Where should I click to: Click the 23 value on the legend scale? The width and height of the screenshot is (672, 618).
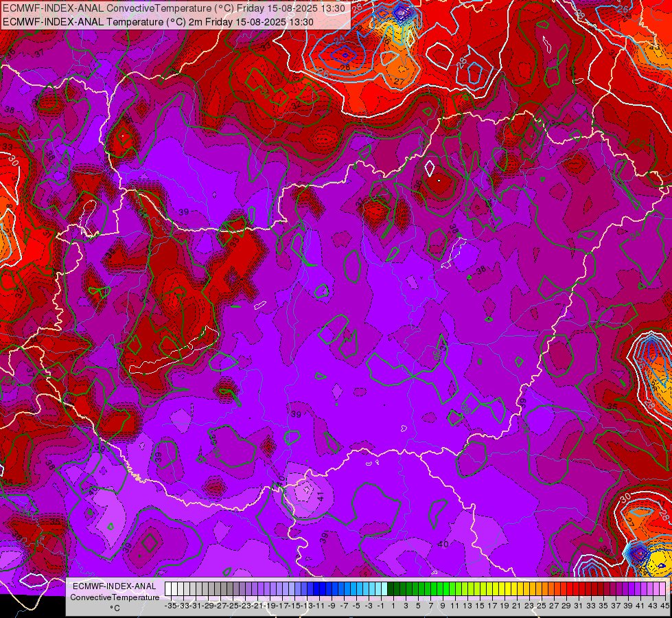point(529,606)
